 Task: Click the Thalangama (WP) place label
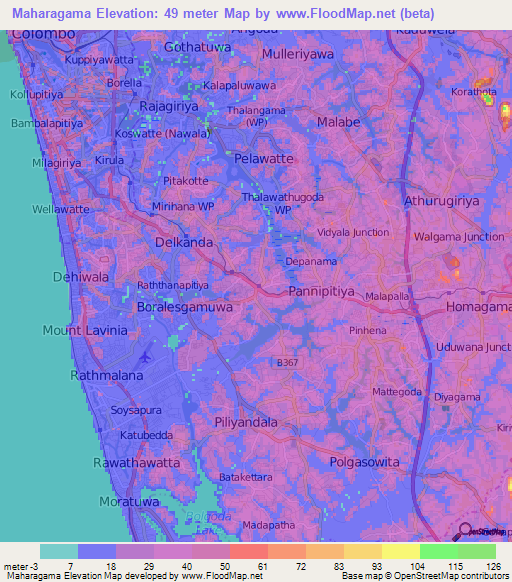coord(256,116)
